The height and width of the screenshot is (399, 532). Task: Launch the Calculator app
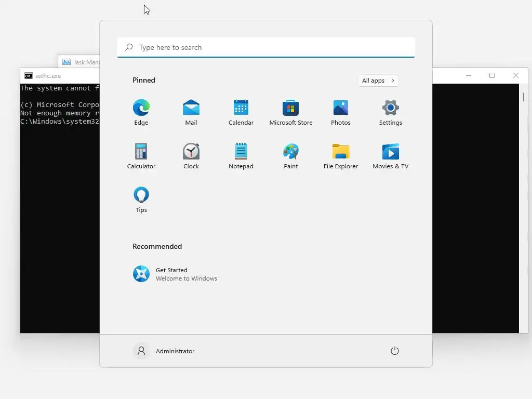coord(141,156)
